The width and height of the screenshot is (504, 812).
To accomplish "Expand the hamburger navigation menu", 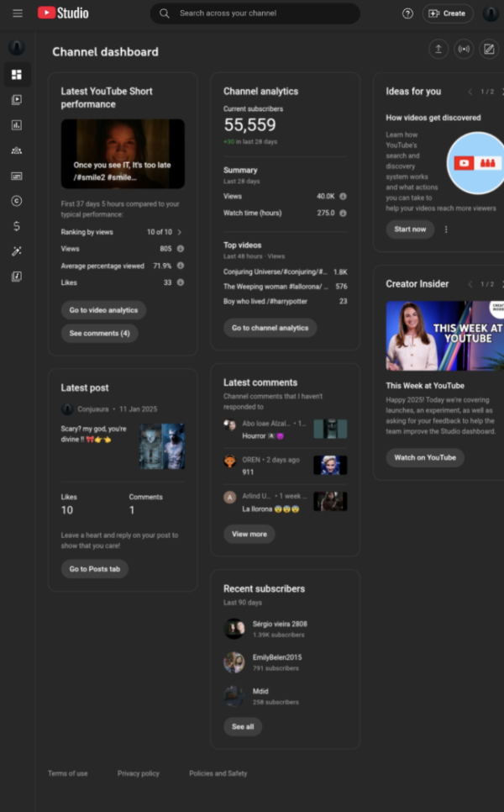I will [x=18, y=13].
